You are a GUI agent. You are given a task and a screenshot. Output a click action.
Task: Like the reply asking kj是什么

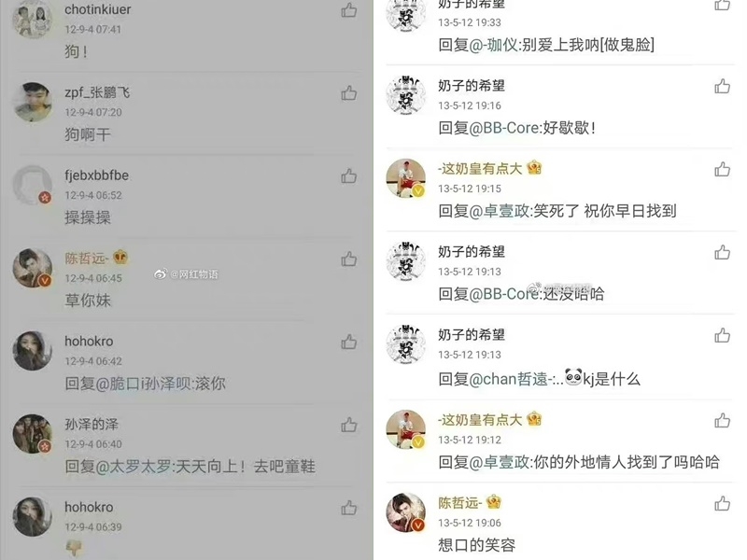(x=722, y=335)
